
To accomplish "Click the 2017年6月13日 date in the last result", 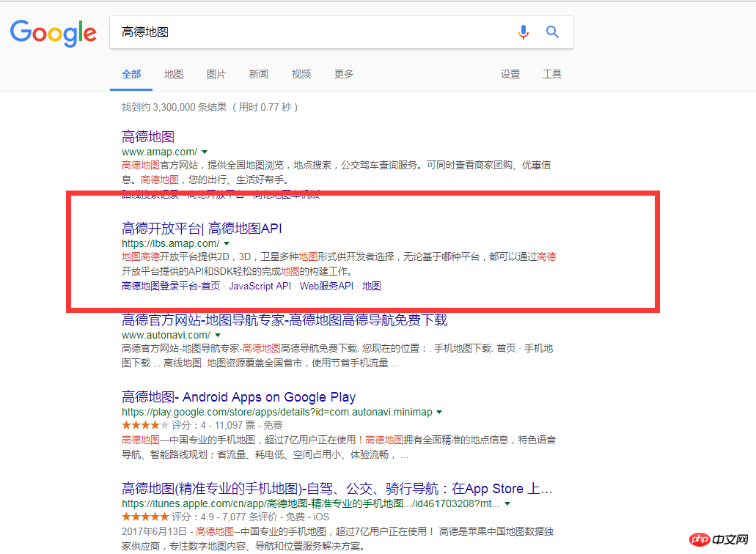I will click(x=154, y=531).
